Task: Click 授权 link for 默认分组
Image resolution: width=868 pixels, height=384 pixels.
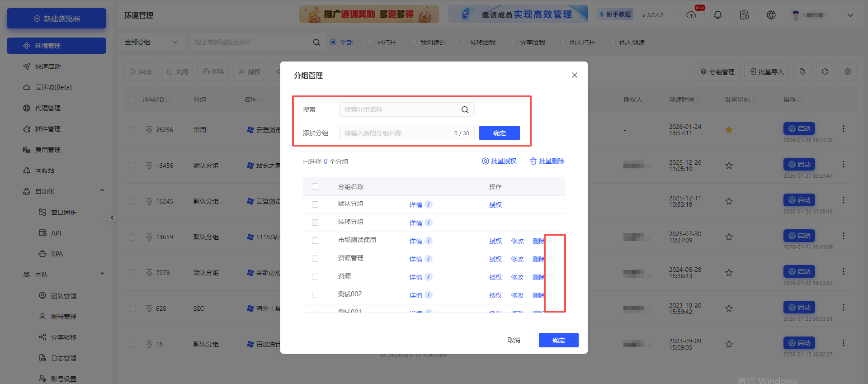Action: pyautogui.click(x=495, y=205)
